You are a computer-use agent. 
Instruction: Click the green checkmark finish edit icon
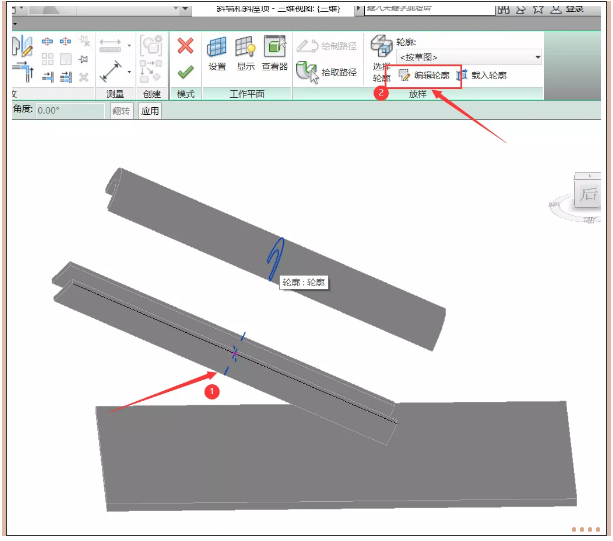click(x=184, y=72)
